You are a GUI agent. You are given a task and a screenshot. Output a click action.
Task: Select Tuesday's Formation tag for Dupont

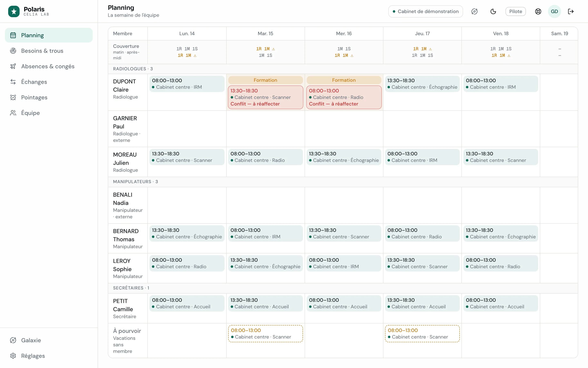[x=265, y=80]
